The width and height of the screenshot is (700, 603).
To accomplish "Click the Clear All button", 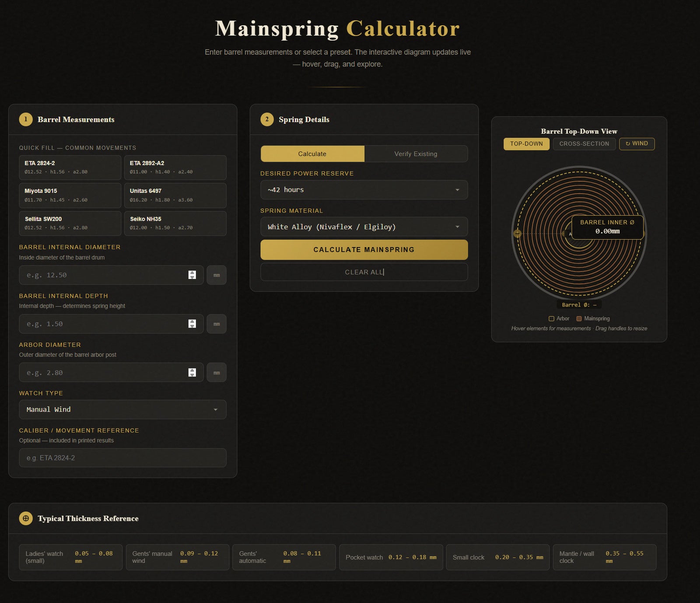I will [364, 272].
